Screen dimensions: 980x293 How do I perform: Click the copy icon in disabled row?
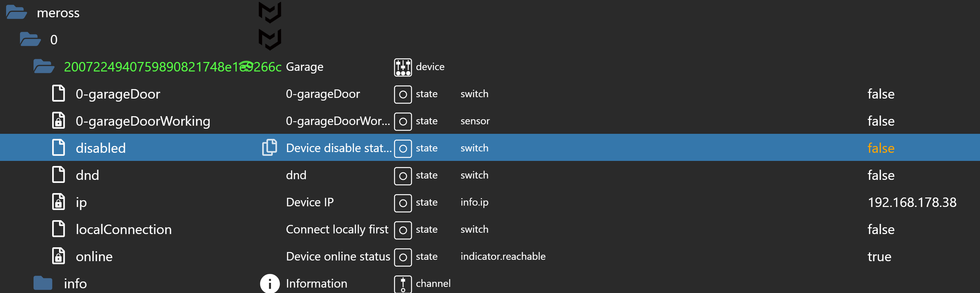269,148
